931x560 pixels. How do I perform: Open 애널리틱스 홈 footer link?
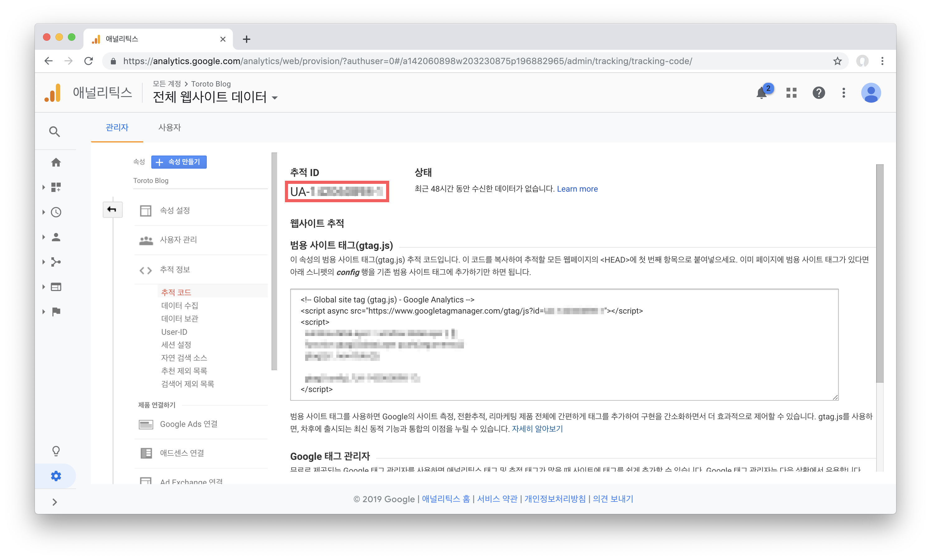446,499
